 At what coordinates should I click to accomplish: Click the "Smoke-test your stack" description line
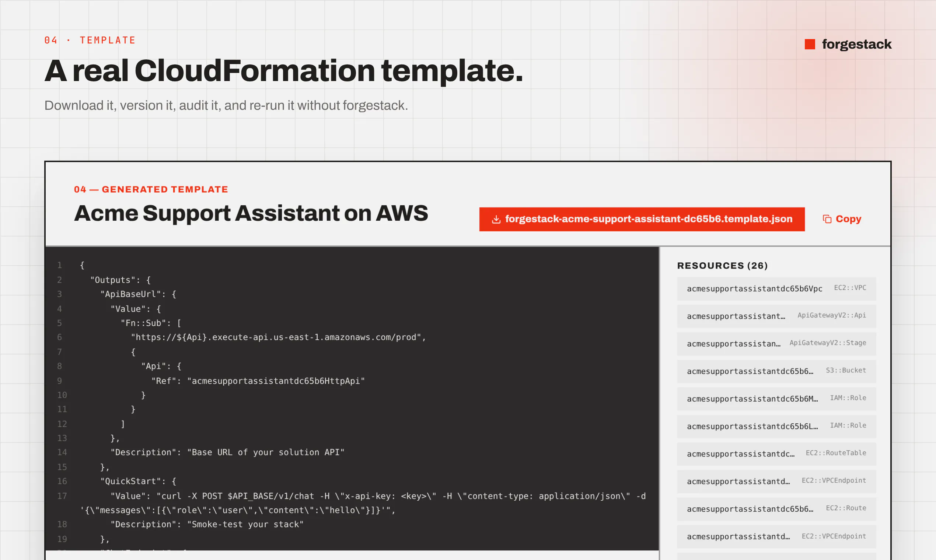(207, 525)
